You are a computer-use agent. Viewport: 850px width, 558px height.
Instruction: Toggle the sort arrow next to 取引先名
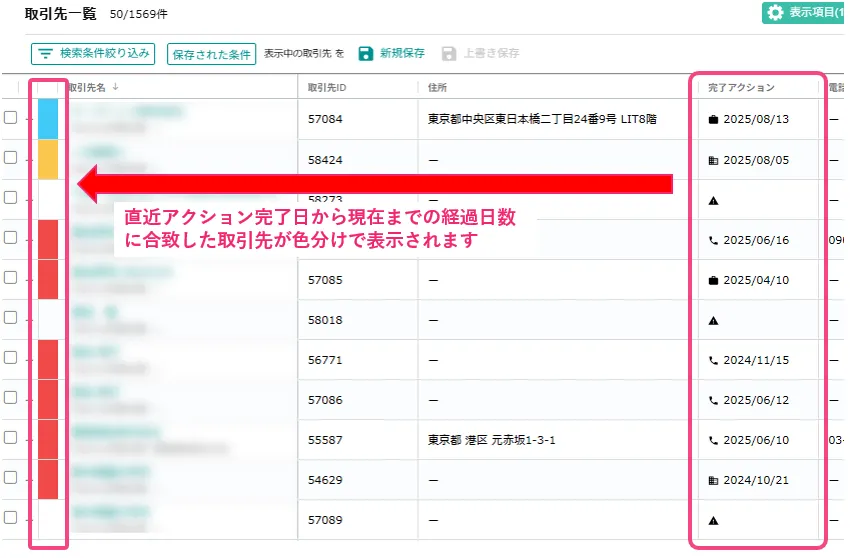[115, 87]
